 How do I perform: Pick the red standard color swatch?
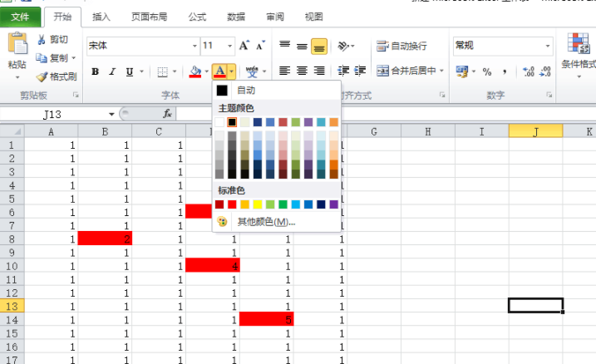(x=233, y=204)
